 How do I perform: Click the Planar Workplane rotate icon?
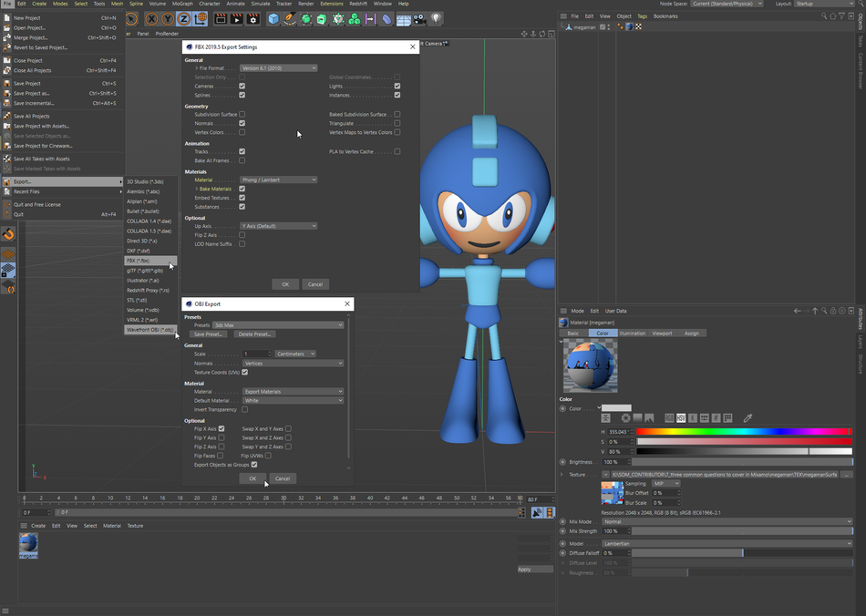click(x=8, y=286)
